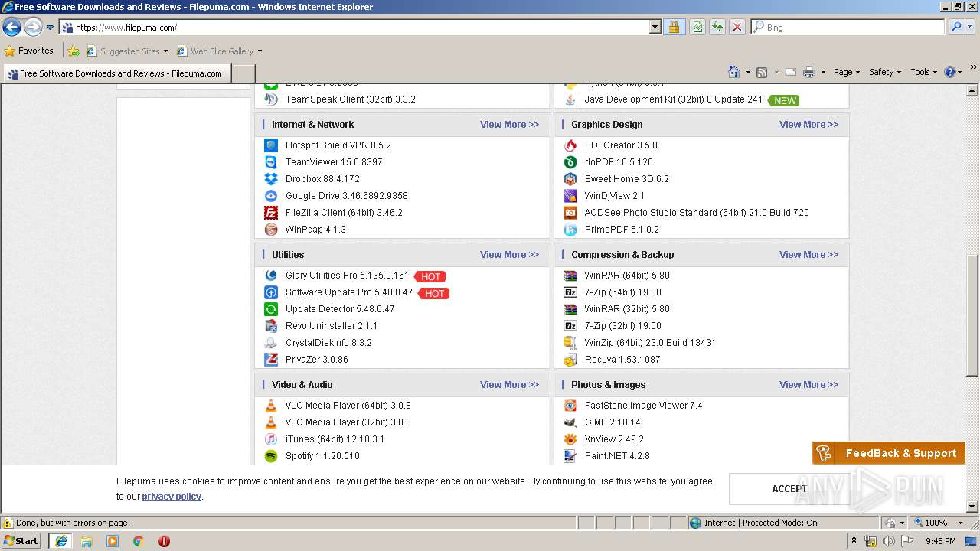
Task: Click the address bar URL field
Action: (361, 28)
